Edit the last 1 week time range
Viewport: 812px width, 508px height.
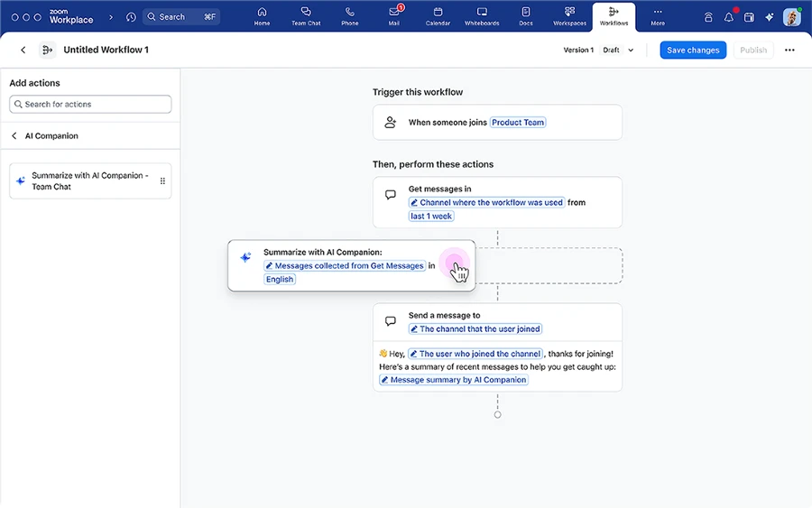click(431, 217)
